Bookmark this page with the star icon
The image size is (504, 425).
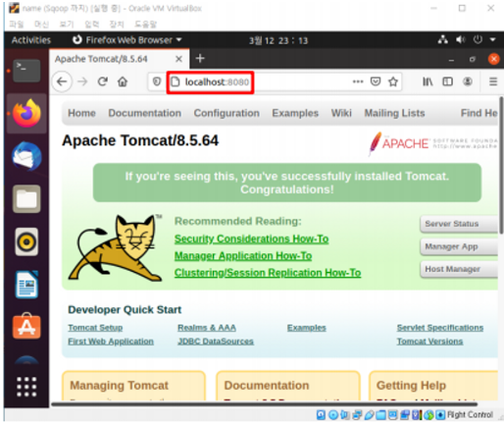(393, 81)
